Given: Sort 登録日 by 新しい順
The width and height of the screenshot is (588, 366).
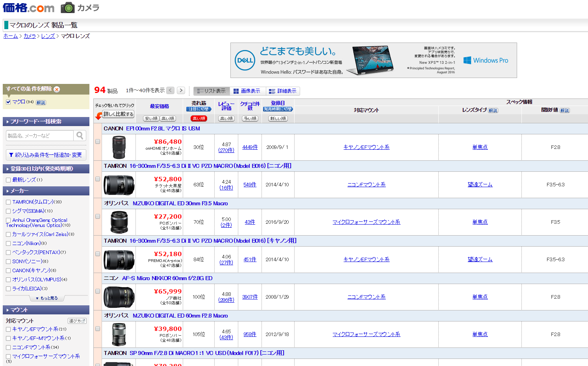Looking at the screenshot, I should tap(278, 119).
